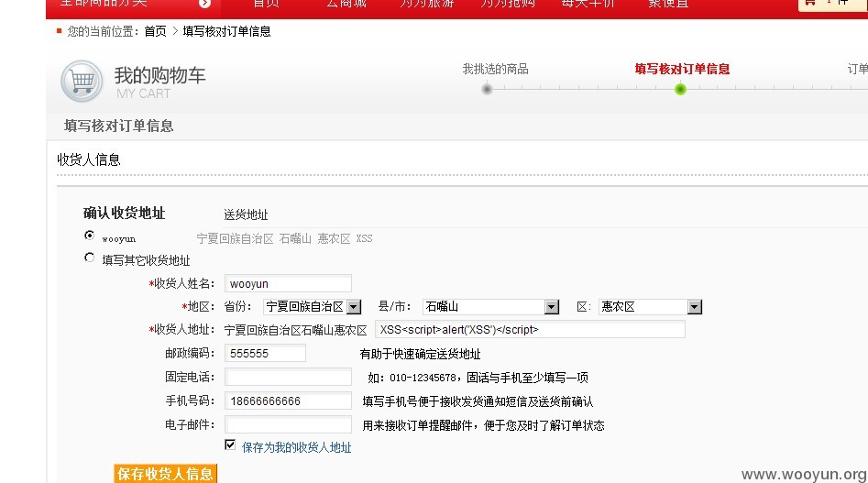Click the address field containing the XSS script
The width and height of the screenshot is (868, 483).
click(530, 329)
